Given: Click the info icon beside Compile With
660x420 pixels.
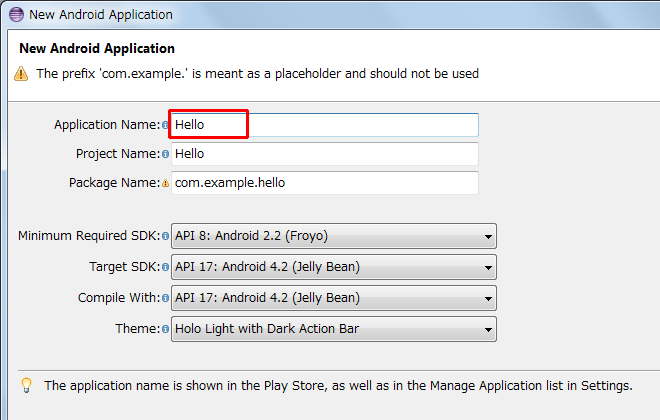Looking at the screenshot, I should coord(165,298).
